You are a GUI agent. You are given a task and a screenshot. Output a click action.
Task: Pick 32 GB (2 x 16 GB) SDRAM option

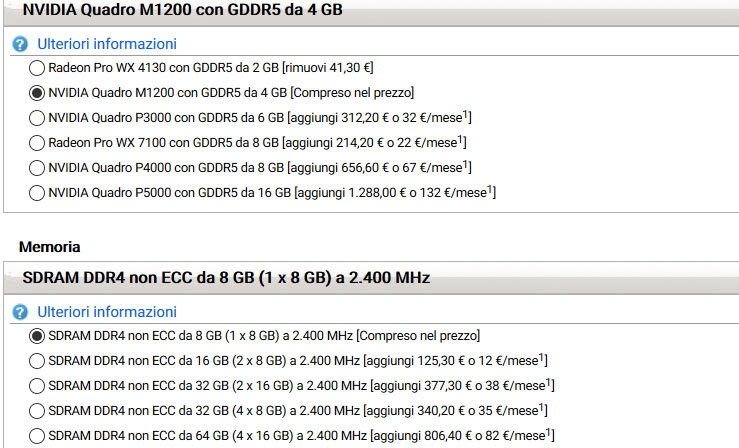(x=37, y=385)
